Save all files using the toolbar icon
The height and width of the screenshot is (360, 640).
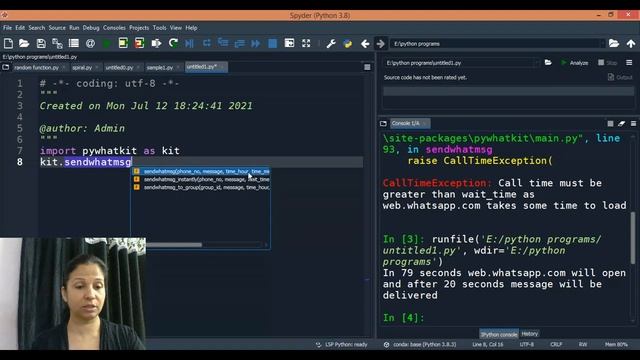click(x=57, y=43)
